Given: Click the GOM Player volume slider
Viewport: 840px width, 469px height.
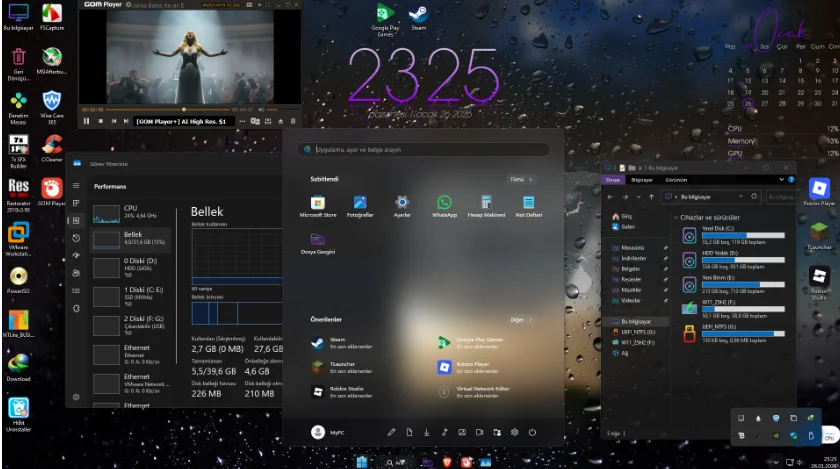Looking at the screenshot, I should click(x=284, y=109).
